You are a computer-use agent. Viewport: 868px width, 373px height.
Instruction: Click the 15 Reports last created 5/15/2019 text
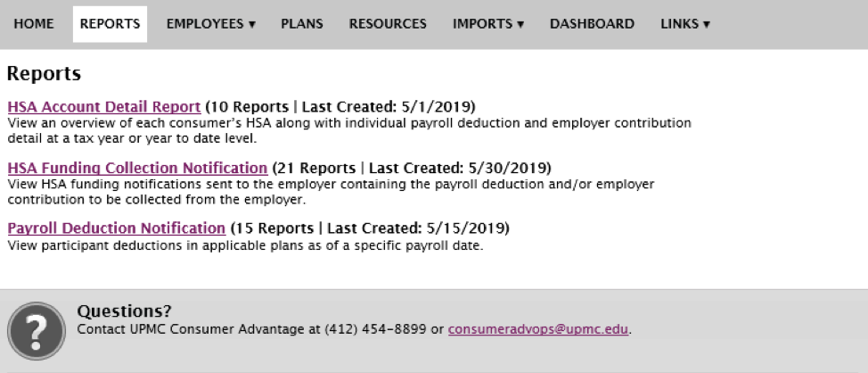370,228
